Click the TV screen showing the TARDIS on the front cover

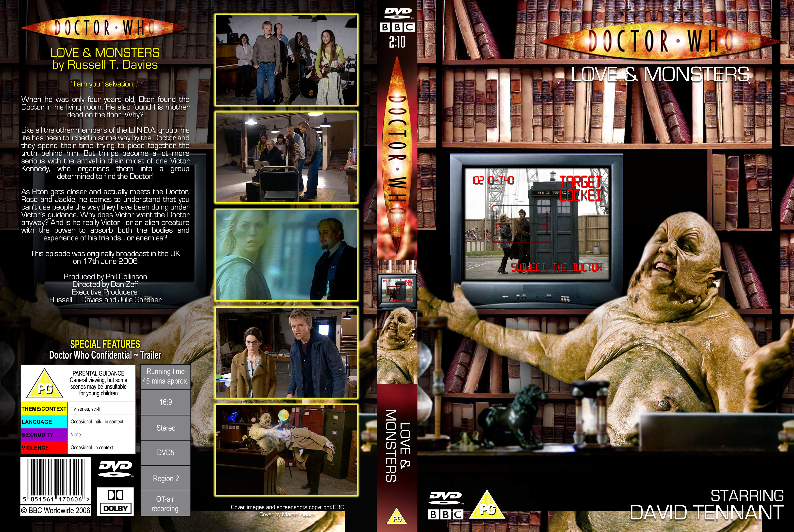click(x=537, y=223)
